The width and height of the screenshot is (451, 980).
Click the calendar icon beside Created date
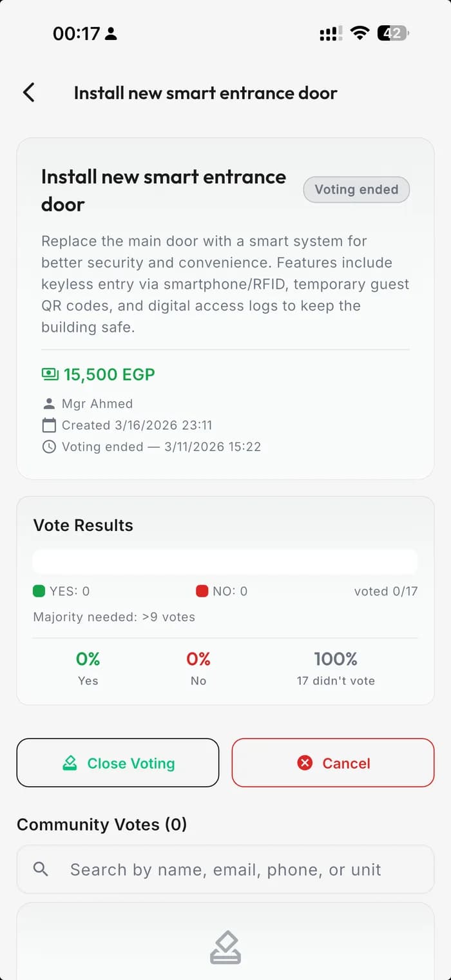point(49,425)
